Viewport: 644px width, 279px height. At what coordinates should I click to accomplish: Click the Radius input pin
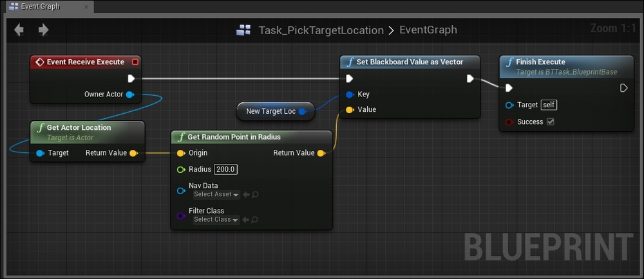(x=181, y=170)
